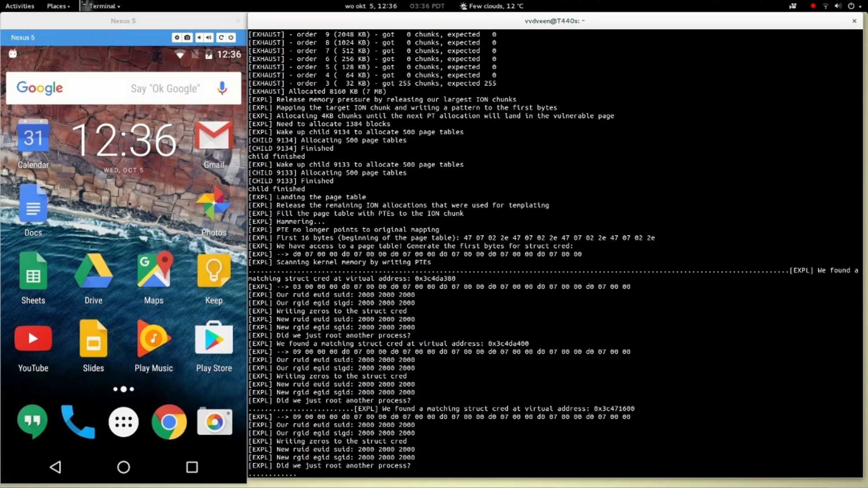Click the virtual address 0x3c471600

[x=614, y=408]
